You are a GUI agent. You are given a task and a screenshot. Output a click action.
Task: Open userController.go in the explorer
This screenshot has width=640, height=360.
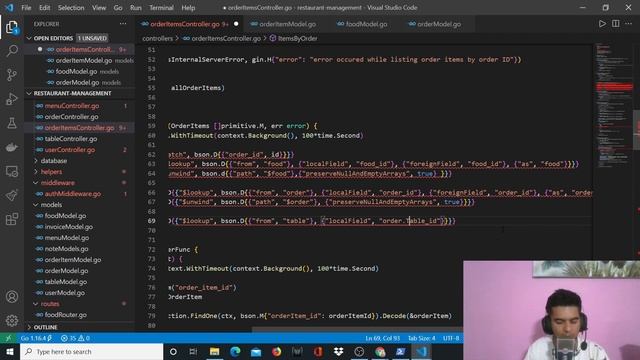pyautogui.click(x=70, y=150)
